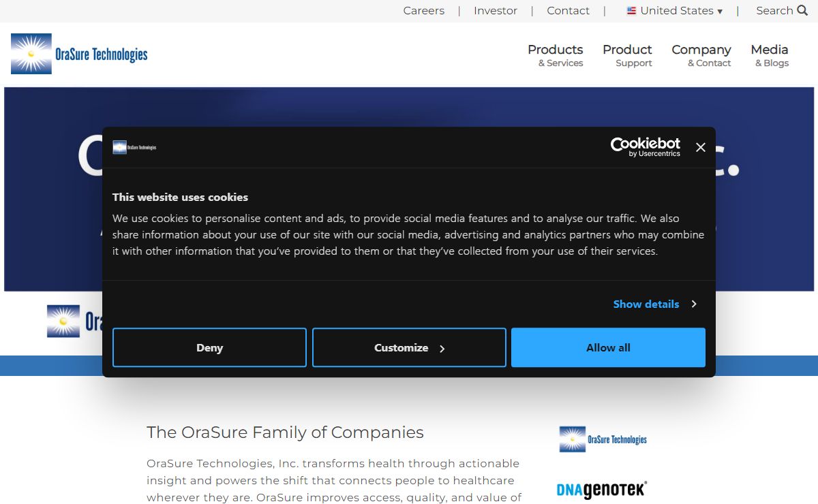Image resolution: width=818 pixels, height=504 pixels.
Task: Click the OraSure Technologies header logo
Action: [79, 54]
